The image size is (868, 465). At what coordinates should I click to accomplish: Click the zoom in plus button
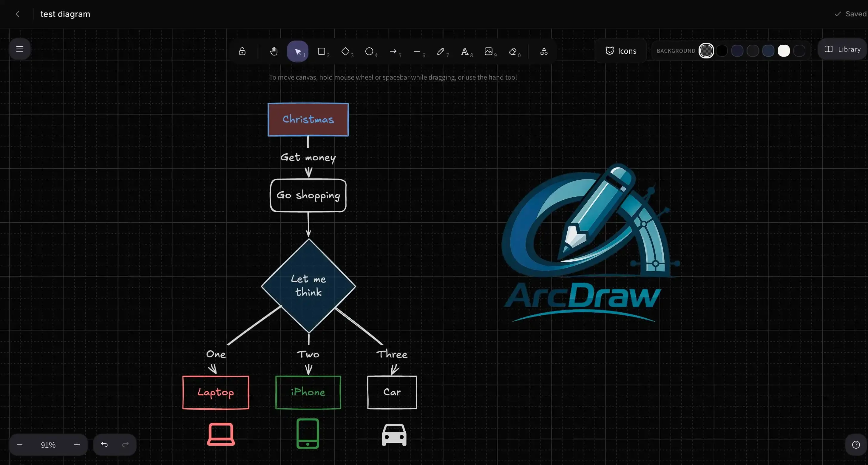click(x=77, y=445)
